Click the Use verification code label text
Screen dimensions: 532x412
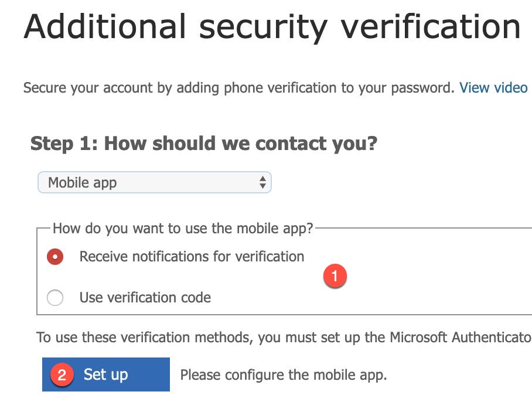pyautogui.click(x=145, y=298)
